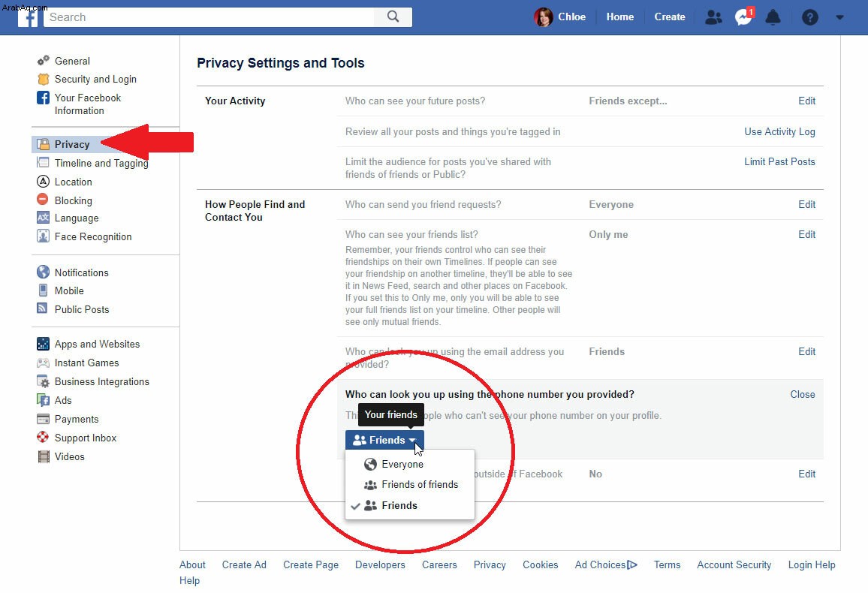The image size is (868, 593).
Task: Click 'Only me' friends list value
Action: tap(608, 234)
